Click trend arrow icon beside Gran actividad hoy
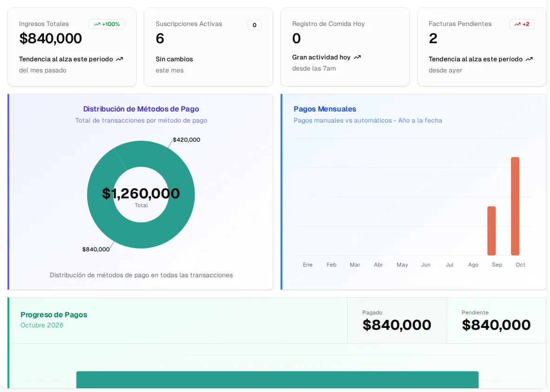This screenshot has width=550, height=392. click(357, 57)
